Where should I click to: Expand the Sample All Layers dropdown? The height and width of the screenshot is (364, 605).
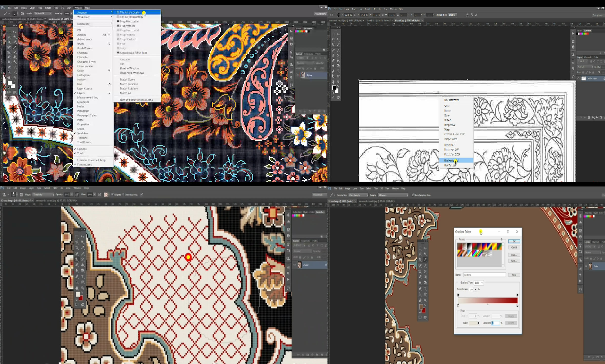click(393, 195)
